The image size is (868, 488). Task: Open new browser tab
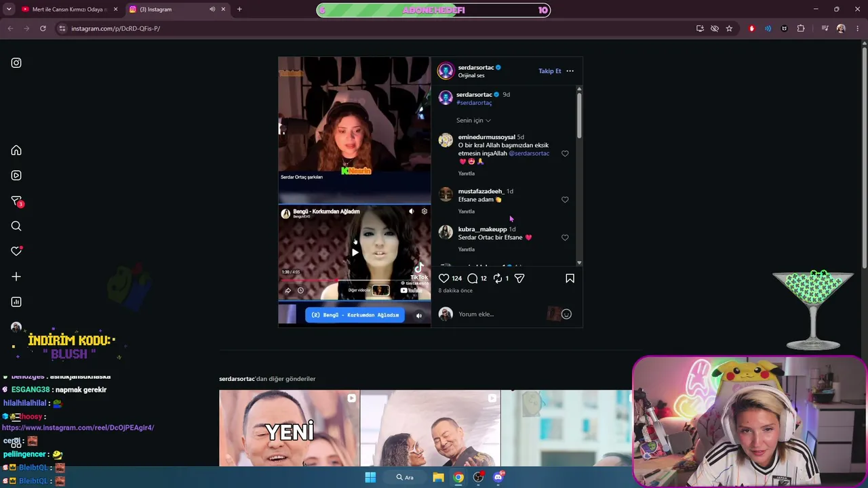point(239,9)
